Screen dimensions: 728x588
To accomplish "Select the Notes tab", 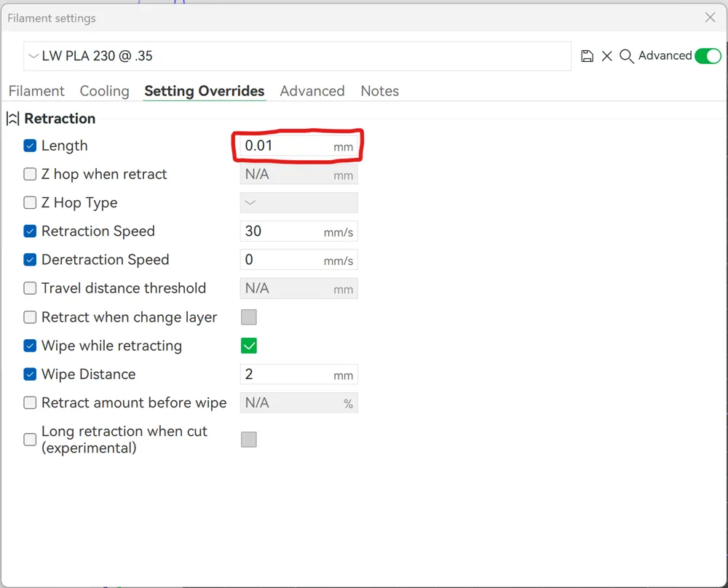I will click(379, 91).
